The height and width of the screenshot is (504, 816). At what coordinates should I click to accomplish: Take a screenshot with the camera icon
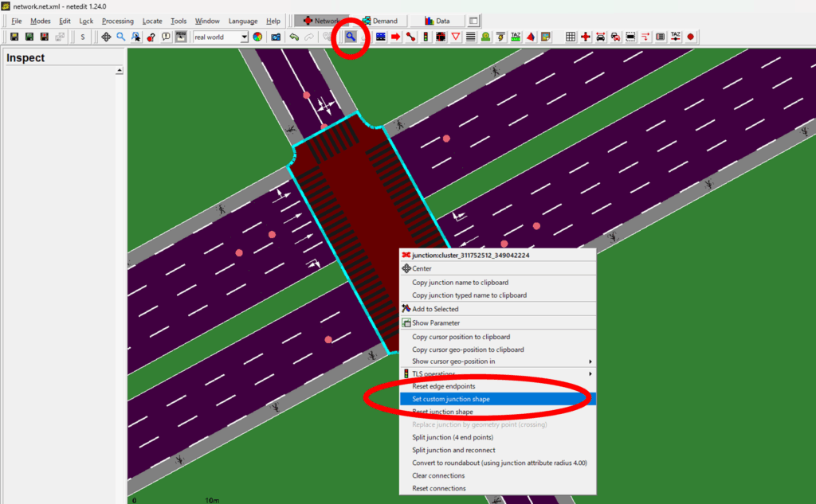276,37
